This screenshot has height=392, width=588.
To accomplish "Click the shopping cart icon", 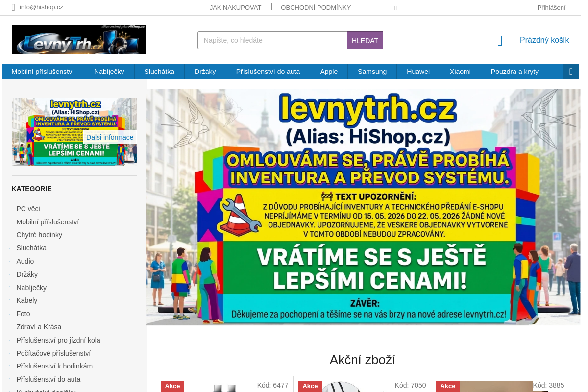I will pyautogui.click(x=500, y=41).
